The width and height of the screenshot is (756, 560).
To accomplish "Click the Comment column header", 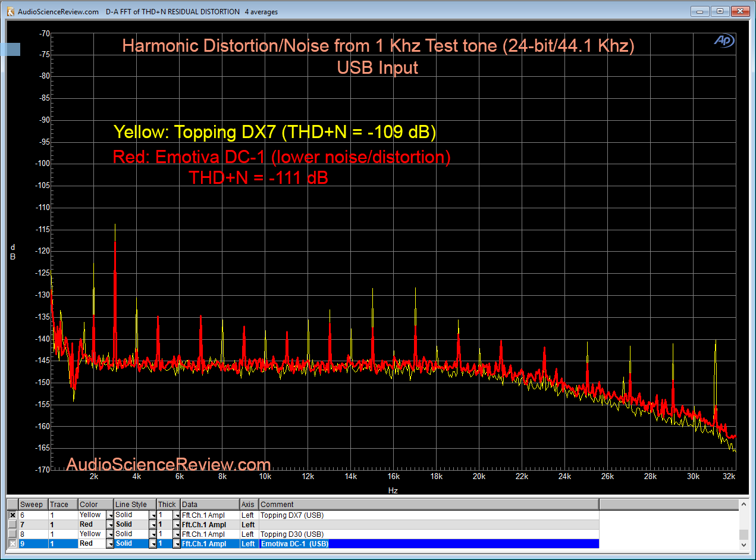I will pos(429,505).
